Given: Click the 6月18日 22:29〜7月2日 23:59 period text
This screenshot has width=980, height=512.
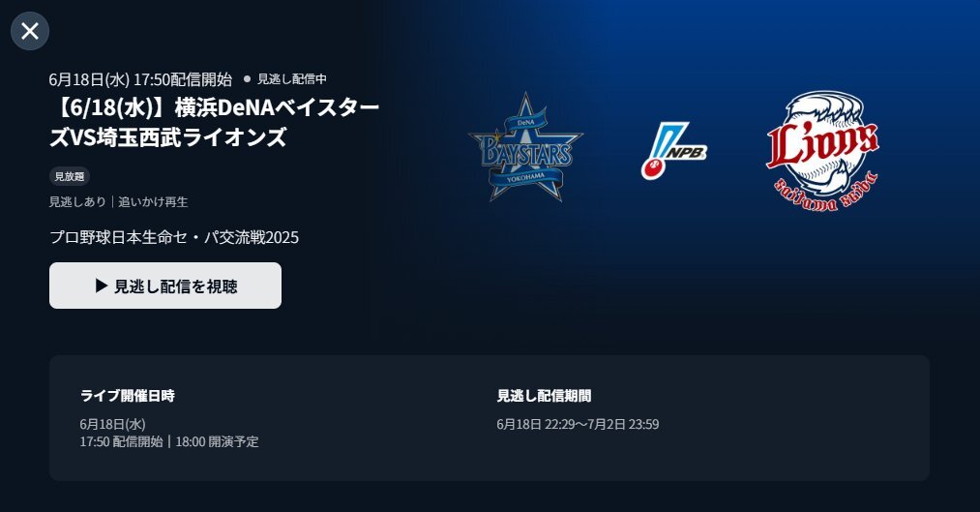Looking at the screenshot, I should point(578,425).
